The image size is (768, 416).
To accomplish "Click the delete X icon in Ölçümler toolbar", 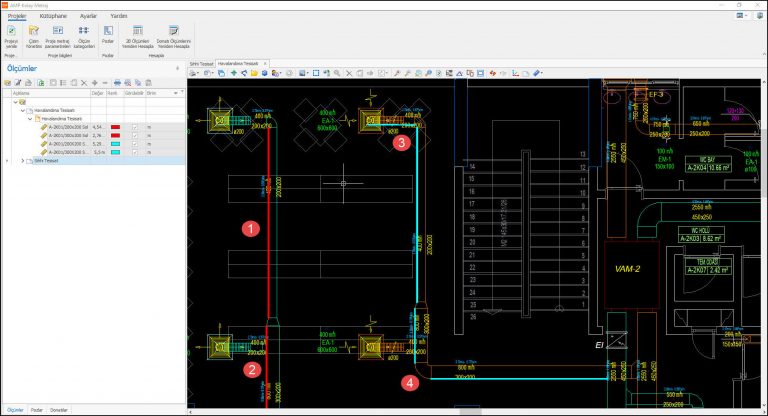I will [x=83, y=82].
